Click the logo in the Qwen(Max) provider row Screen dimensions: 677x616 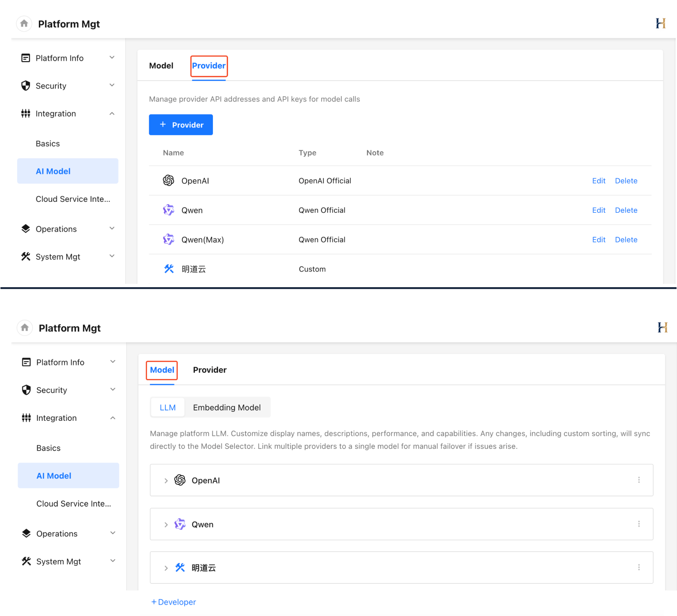tap(168, 239)
